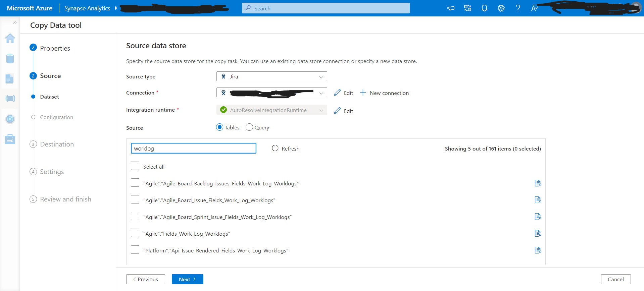The image size is (644, 291).
Task: Check the Agile_Board_Issue_Fields_Work_Log_Worklogs table
Action: pos(135,199)
